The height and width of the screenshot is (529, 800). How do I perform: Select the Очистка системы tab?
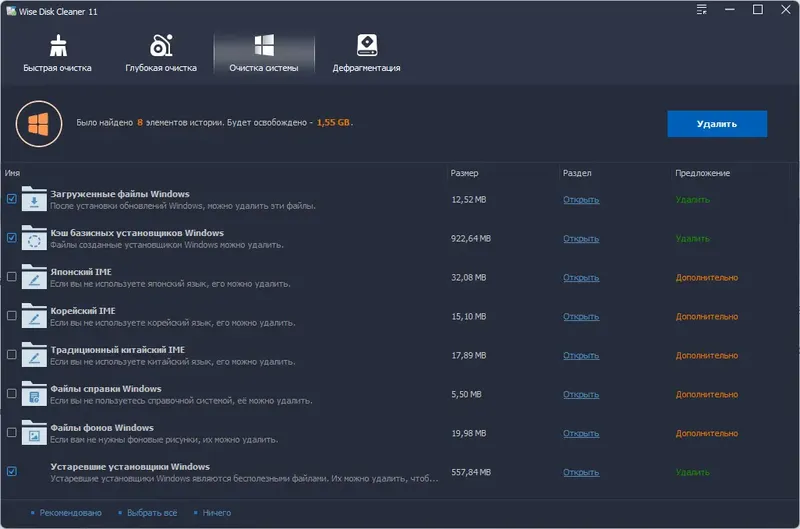pos(264,54)
